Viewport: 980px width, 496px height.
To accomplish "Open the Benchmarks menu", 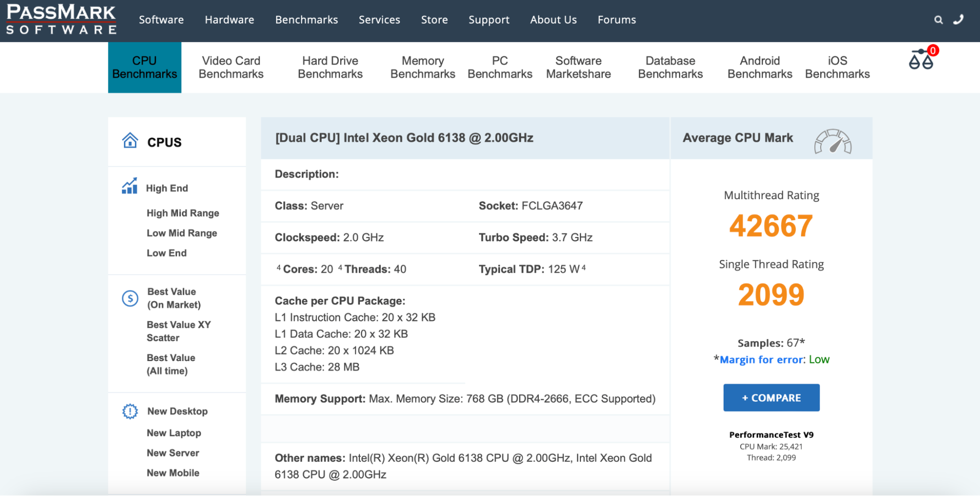I will click(306, 20).
